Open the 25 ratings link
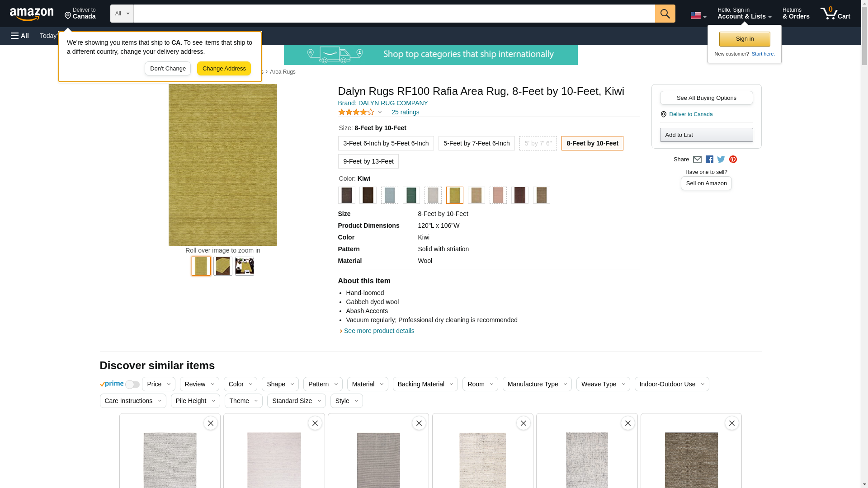 (405, 112)
